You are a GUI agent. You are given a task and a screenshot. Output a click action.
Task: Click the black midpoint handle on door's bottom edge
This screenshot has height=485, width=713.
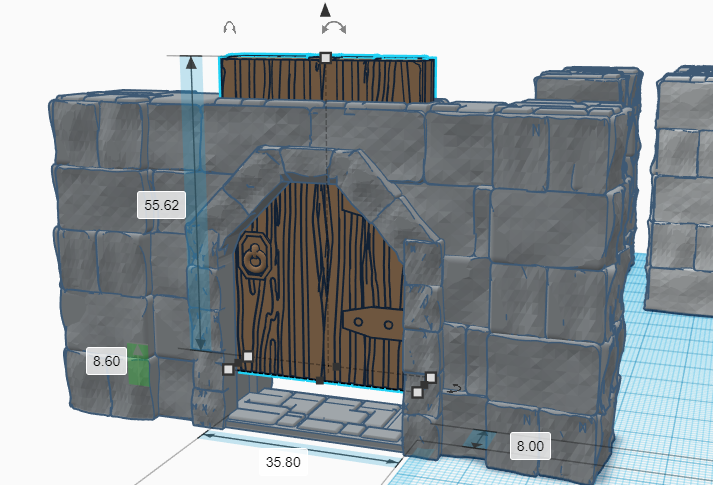pos(319,381)
